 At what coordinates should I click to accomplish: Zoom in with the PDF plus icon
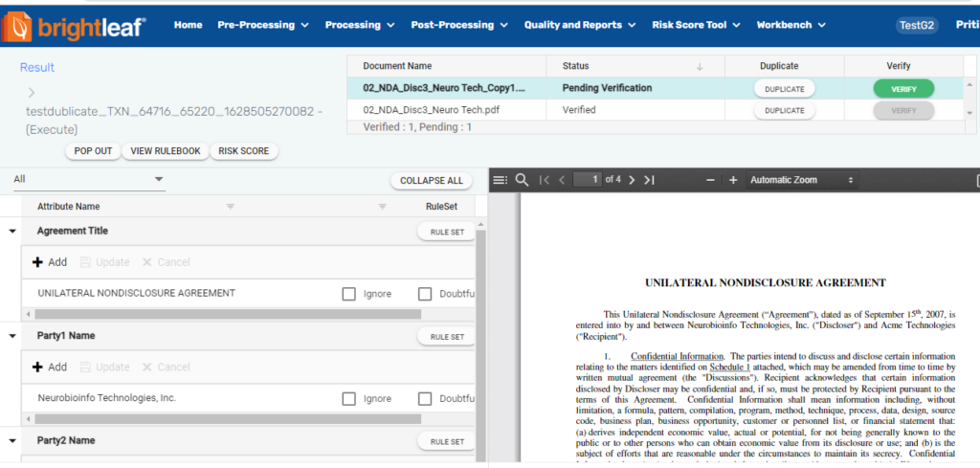733,180
